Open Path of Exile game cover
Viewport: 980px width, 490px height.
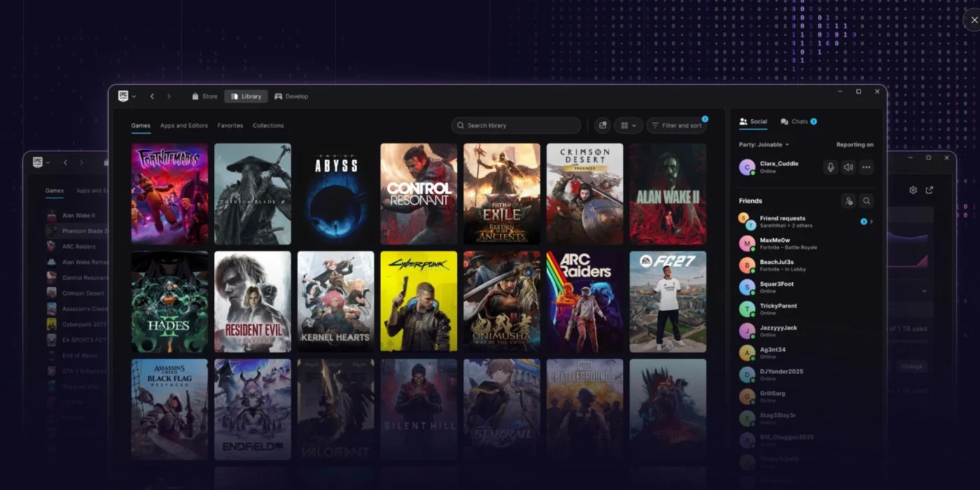coord(502,194)
